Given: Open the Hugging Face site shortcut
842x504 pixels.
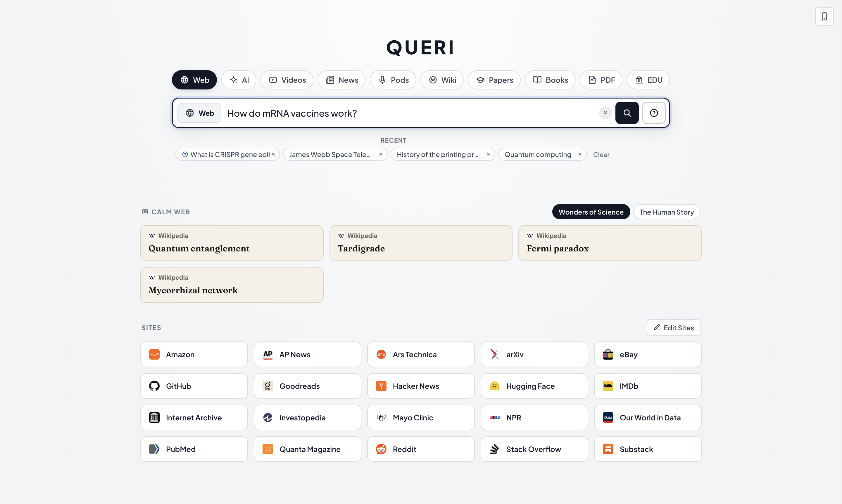Looking at the screenshot, I should [x=534, y=386].
